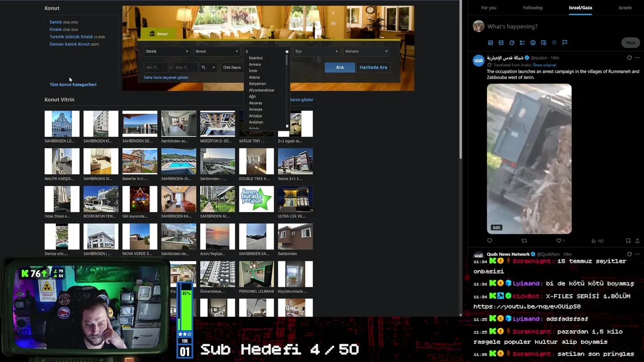Click the flag icon in composer toolbar

565,43
